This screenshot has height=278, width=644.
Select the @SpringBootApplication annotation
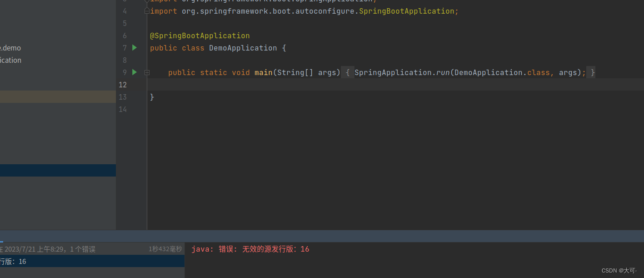pos(200,35)
